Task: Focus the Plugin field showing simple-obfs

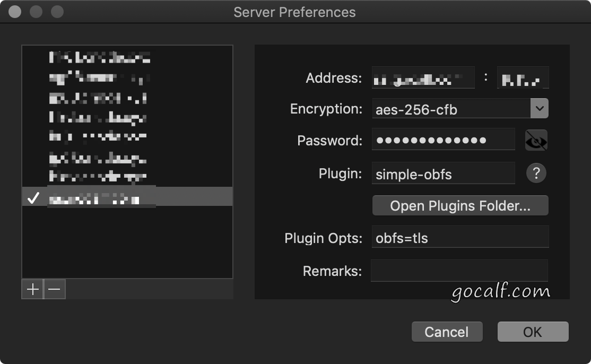Action: point(444,173)
